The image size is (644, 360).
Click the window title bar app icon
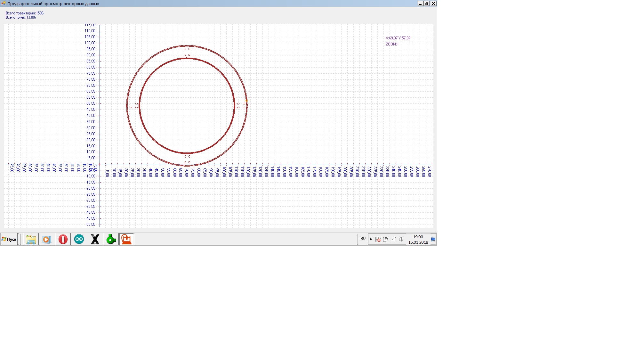4,4
